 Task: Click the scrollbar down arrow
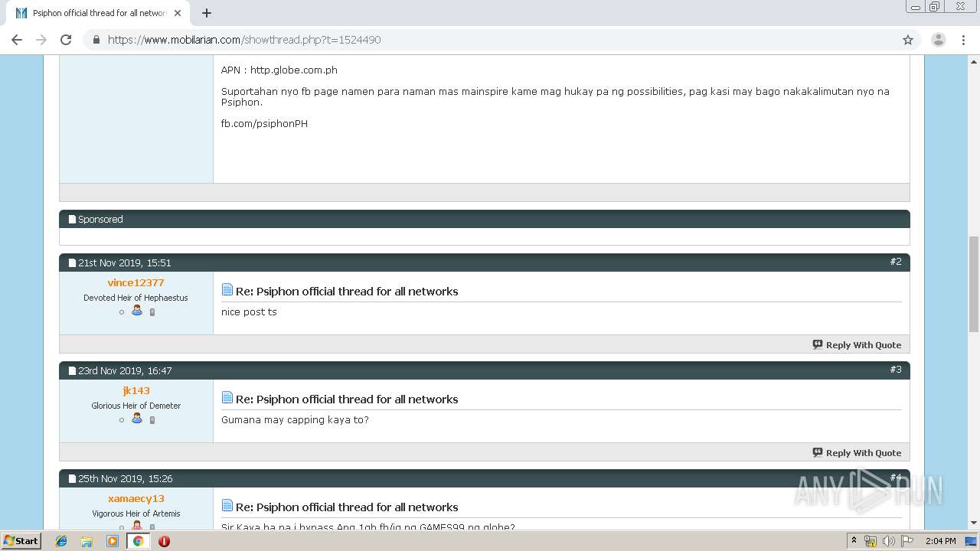[x=974, y=523]
